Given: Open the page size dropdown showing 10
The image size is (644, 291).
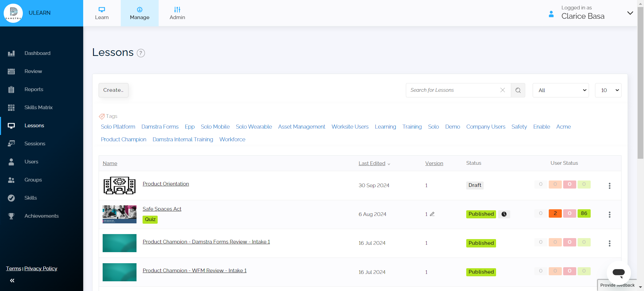Looking at the screenshot, I should click(x=608, y=90).
